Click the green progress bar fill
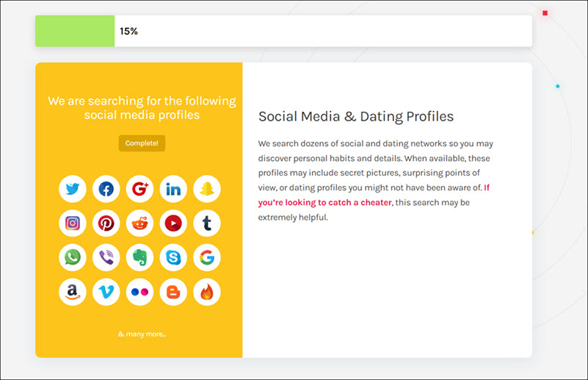 point(75,31)
